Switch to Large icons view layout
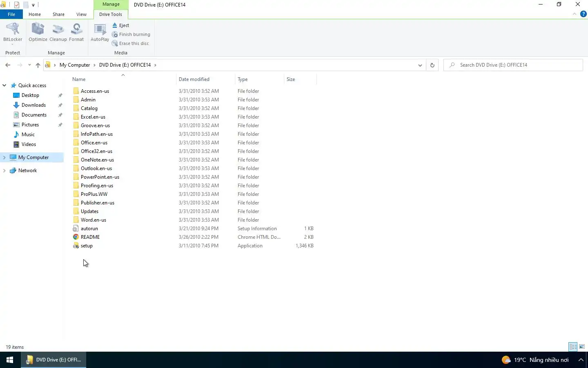 [582, 347]
